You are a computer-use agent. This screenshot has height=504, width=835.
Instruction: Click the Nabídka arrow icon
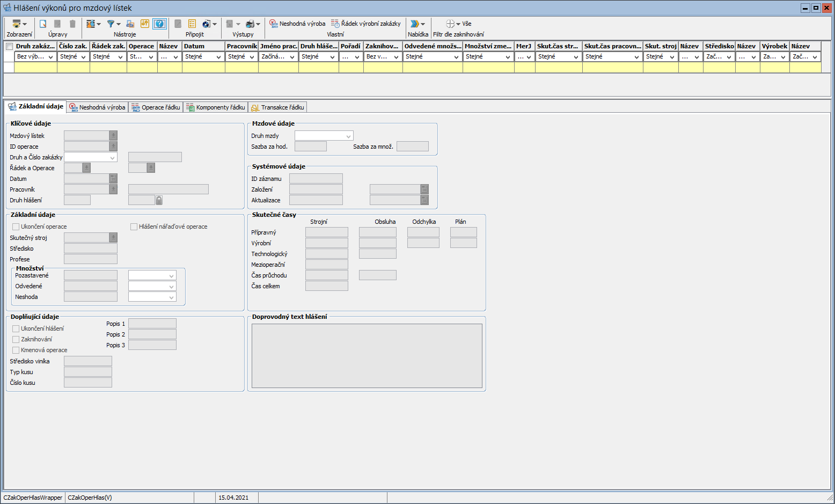click(x=414, y=24)
